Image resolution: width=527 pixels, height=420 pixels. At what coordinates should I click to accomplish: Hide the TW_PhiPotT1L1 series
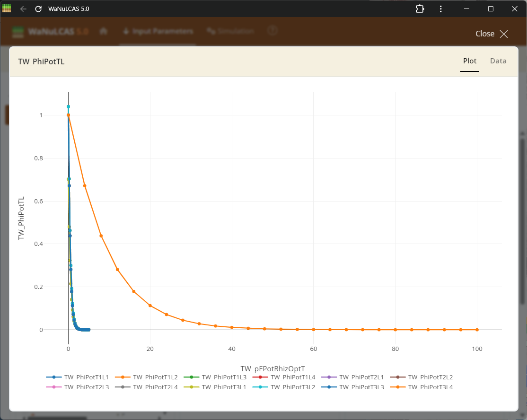point(77,377)
